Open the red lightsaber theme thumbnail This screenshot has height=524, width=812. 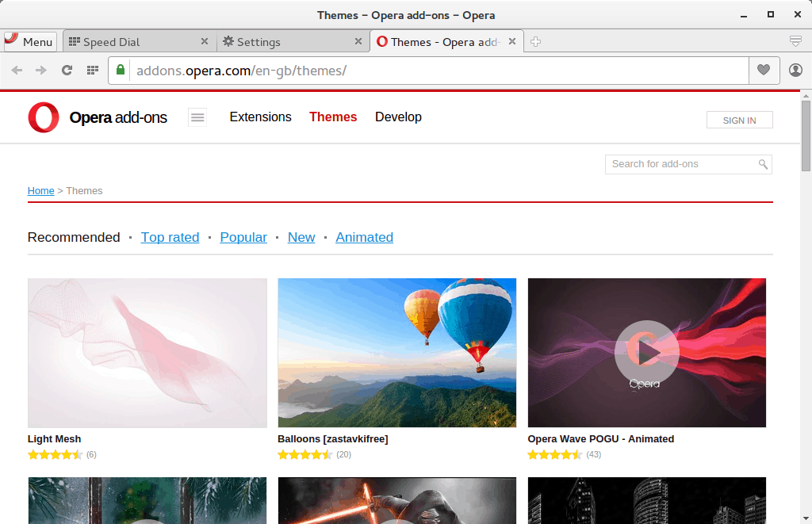pyautogui.click(x=397, y=501)
